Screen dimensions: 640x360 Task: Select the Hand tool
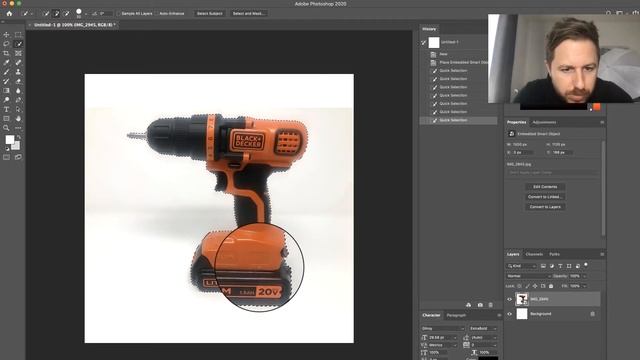coord(18,119)
